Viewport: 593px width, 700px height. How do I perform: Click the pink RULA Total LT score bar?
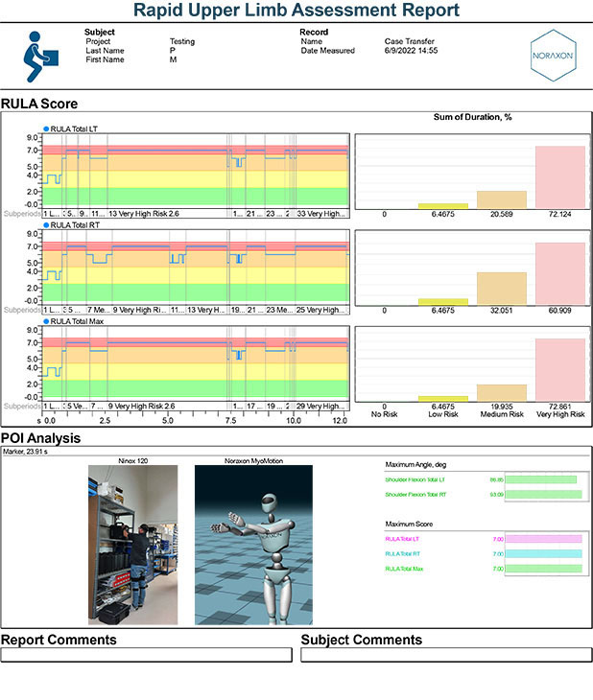tap(543, 539)
